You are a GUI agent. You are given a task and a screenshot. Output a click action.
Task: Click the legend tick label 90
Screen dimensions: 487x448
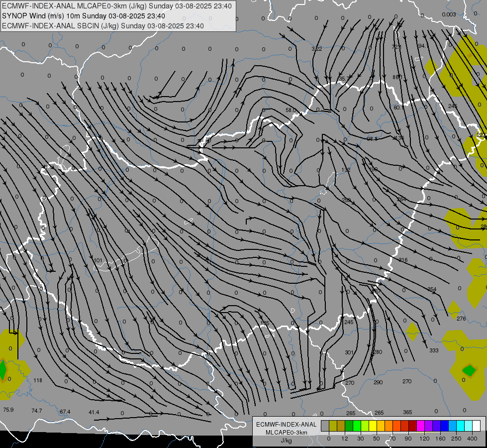[408, 439]
